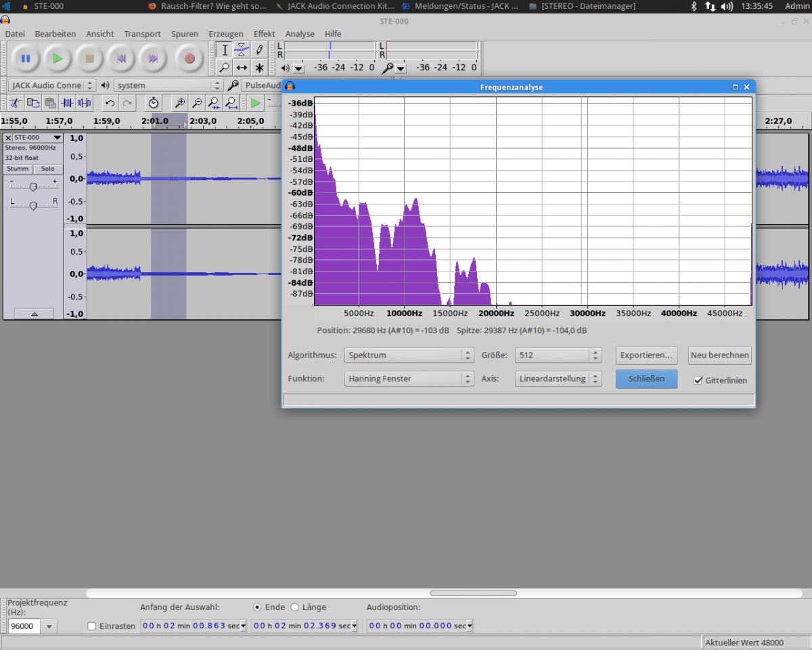Toggle the Stumm (mute) button on track
The height and width of the screenshot is (650, 812).
pyautogui.click(x=18, y=169)
